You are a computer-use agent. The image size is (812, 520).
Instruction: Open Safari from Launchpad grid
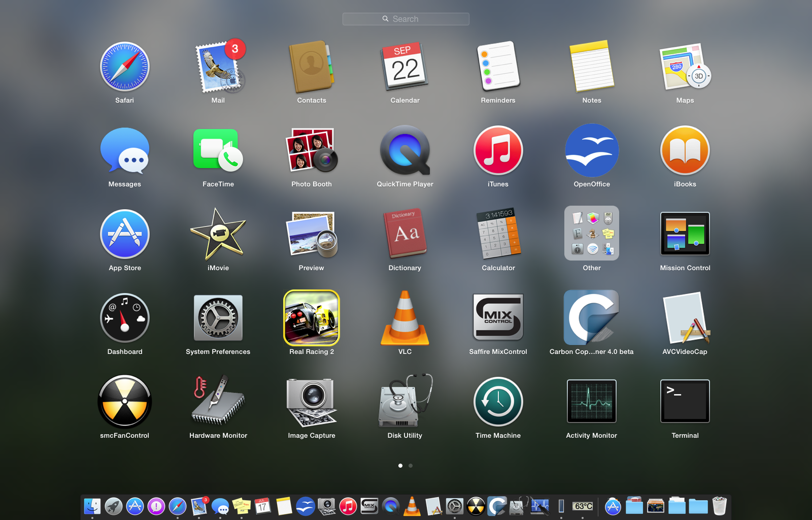point(124,67)
